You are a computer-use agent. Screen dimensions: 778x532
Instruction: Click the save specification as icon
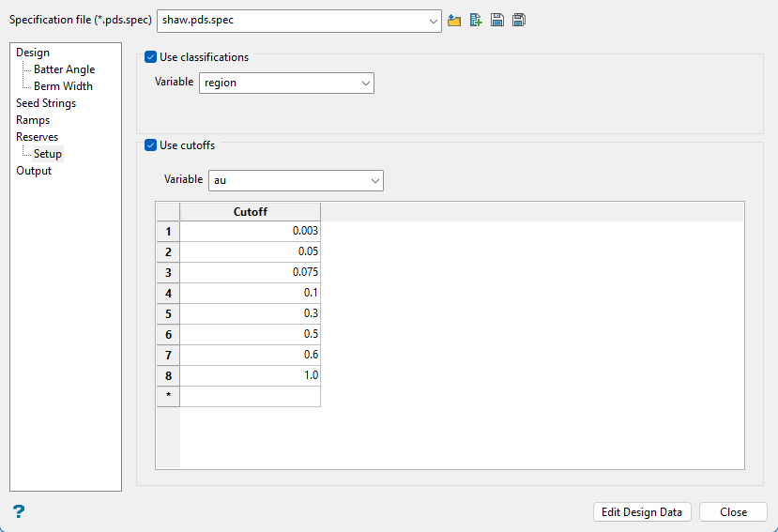tap(519, 20)
